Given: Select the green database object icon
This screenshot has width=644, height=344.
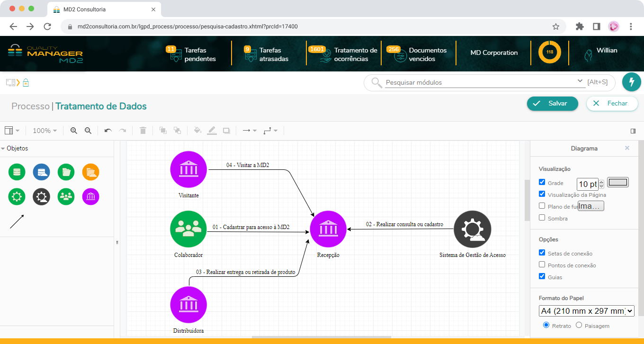Looking at the screenshot, I should coord(17,172).
